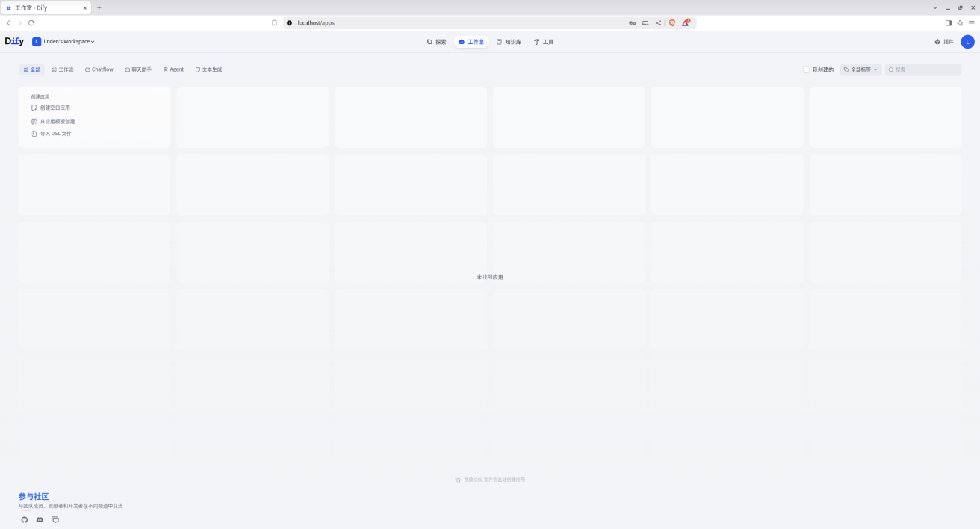This screenshot has width=980, height=529.
Task: Click the cast screen icon in address bar
Action: pyautogui.click(x=645, y=23)
